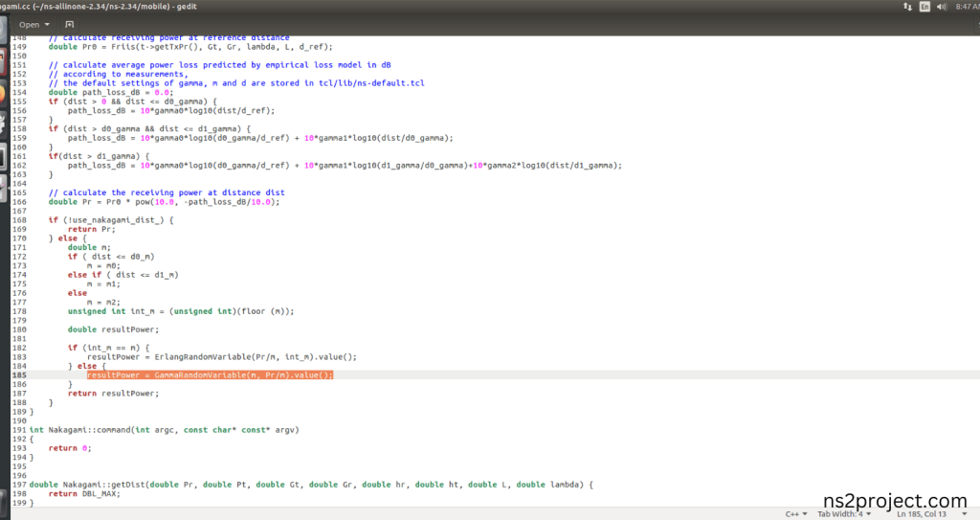Click 'int Nakagami::command' function signature

(164, 430)
